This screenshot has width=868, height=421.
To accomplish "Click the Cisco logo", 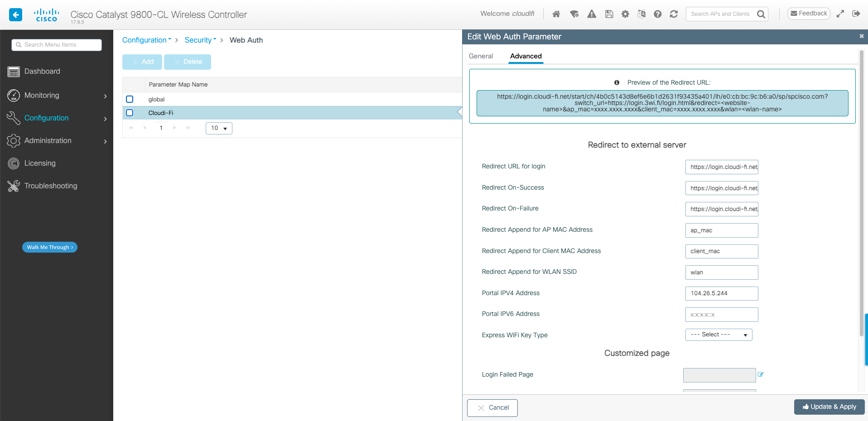I will click(47, 14).
